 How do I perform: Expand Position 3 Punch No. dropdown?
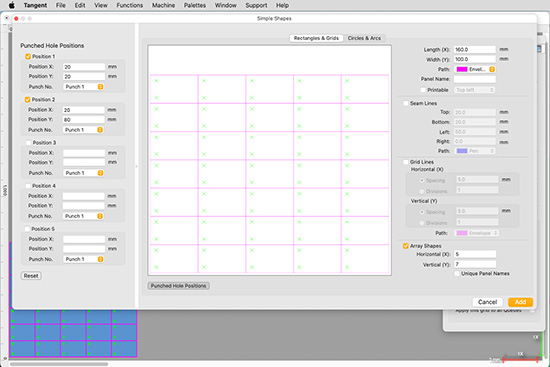click(83, 173)
